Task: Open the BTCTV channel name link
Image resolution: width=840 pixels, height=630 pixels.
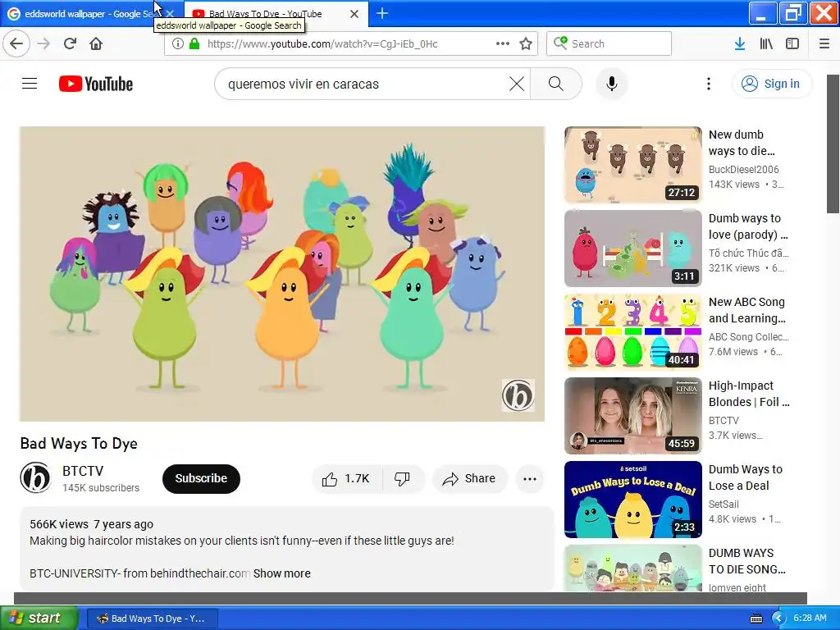Action: coord(83,471)
